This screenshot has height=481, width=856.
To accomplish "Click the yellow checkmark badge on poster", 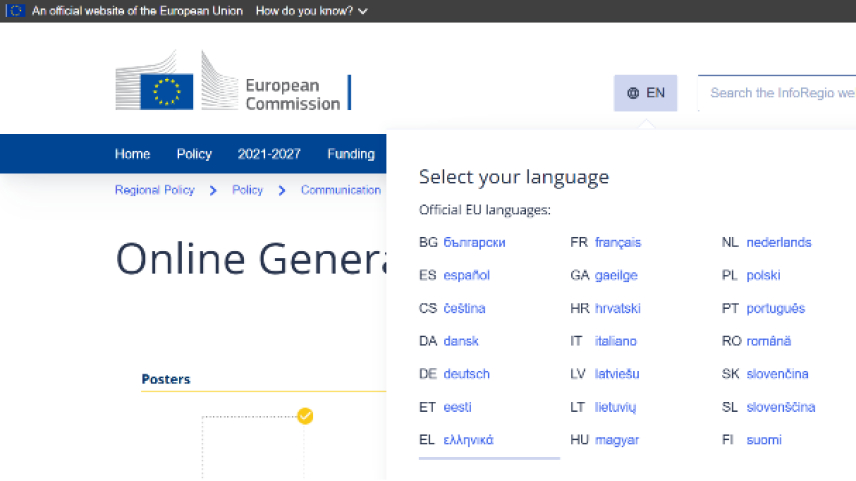I will coord(305,416).
